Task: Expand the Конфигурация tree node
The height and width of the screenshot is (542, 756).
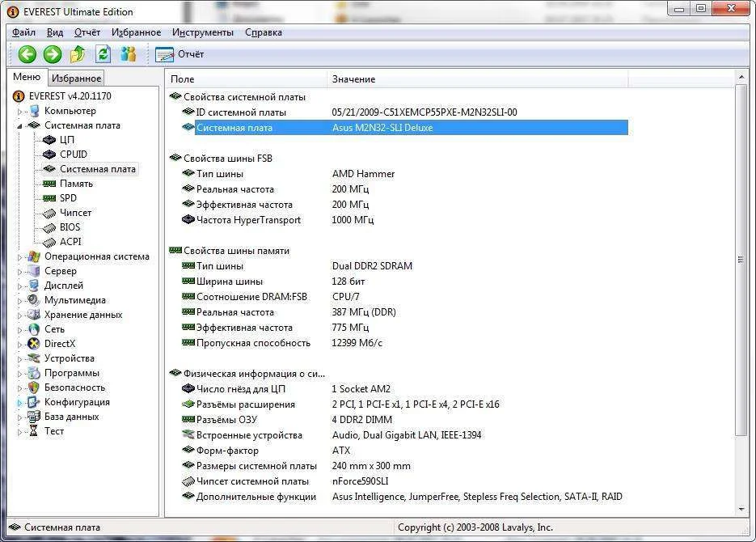Action: (x=19, y=402)
